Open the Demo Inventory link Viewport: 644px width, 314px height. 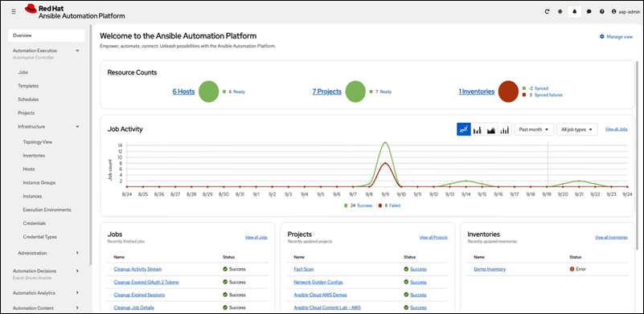pyautogui.click(x=490, y=269)
